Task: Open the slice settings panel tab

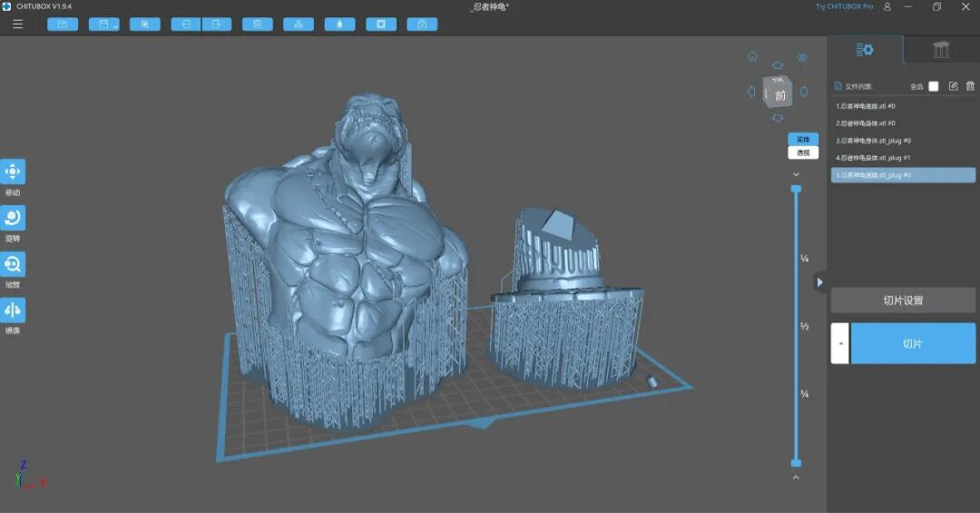Action: pyautogui.click(x=865, y=50)
